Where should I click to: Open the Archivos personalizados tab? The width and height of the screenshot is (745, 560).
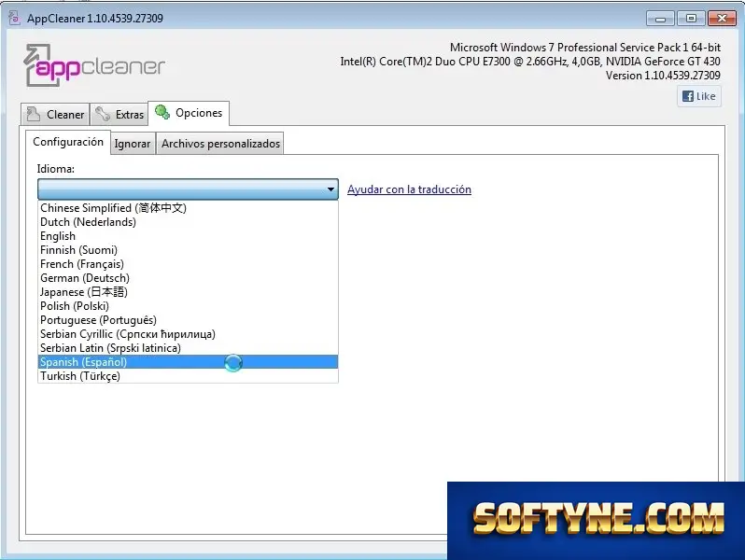pyautogui.click(x=220, y=144)
